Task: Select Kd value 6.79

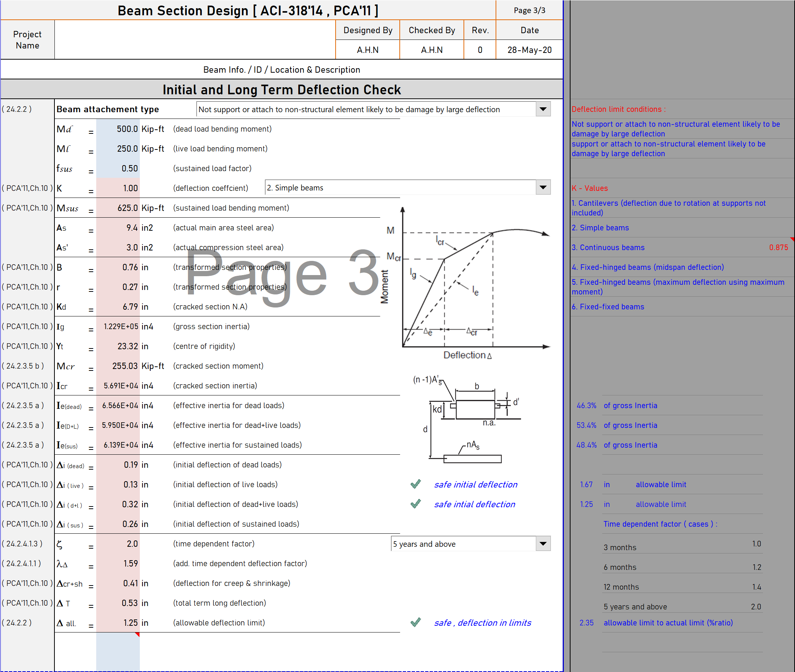Action: pos(118,307)
